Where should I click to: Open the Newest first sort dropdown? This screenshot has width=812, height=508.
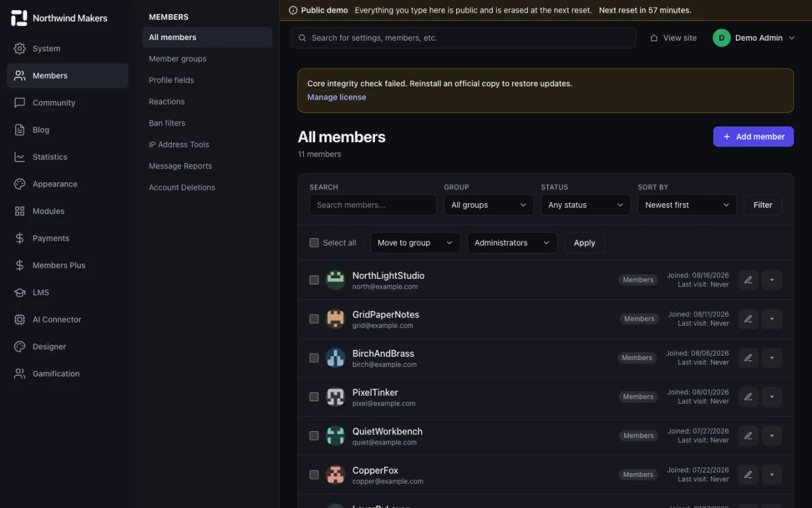[687, 205]
